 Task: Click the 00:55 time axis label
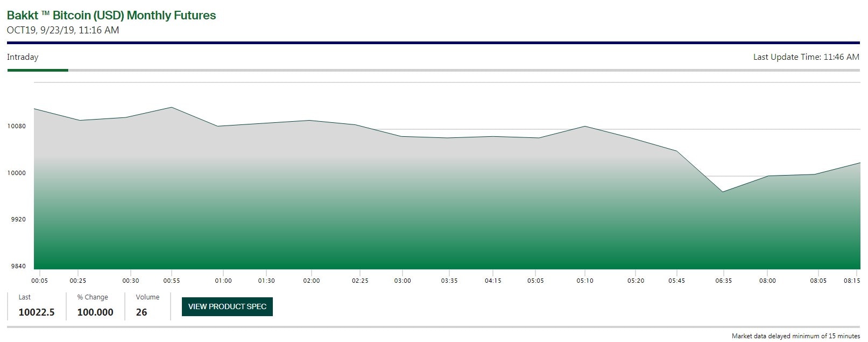point(172,281)
